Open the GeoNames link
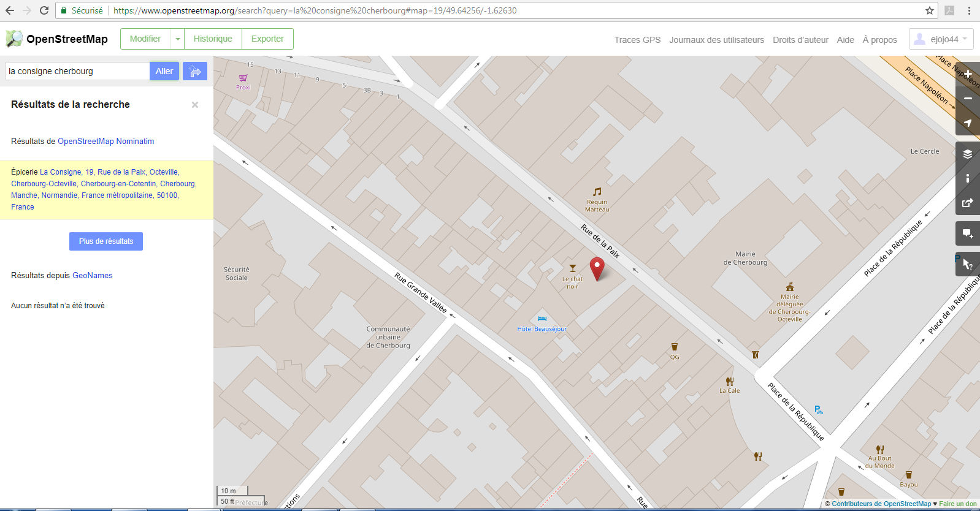The height and width of the screenshot is (511, 980). pyautogui.click(x=93, y=275)
